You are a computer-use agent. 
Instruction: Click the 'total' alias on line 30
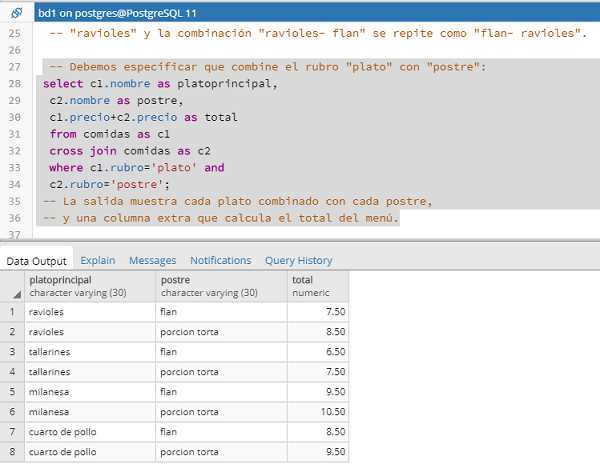point(221,117)
